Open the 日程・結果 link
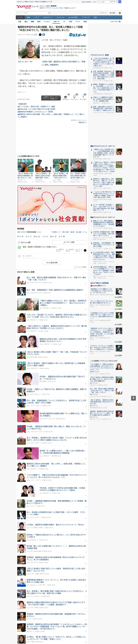The width and height of the screenshot is (138, 644). [65, 232]
